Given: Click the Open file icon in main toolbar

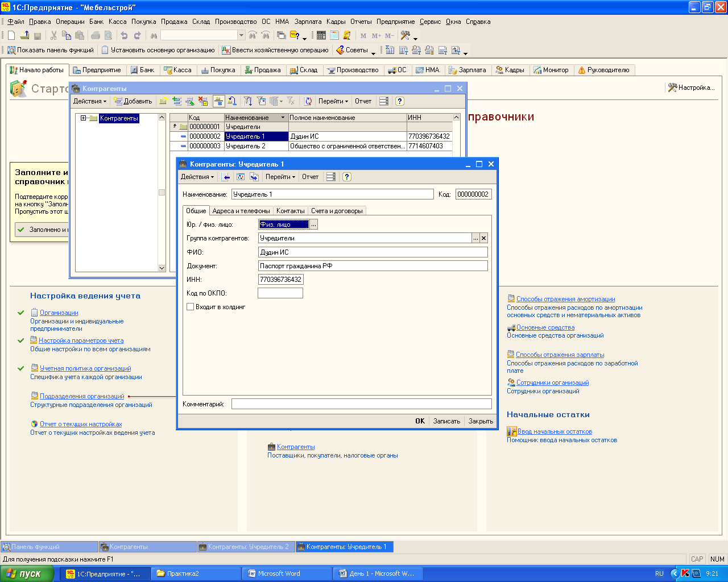Looking at the screenshot, I should pos(24,35).
